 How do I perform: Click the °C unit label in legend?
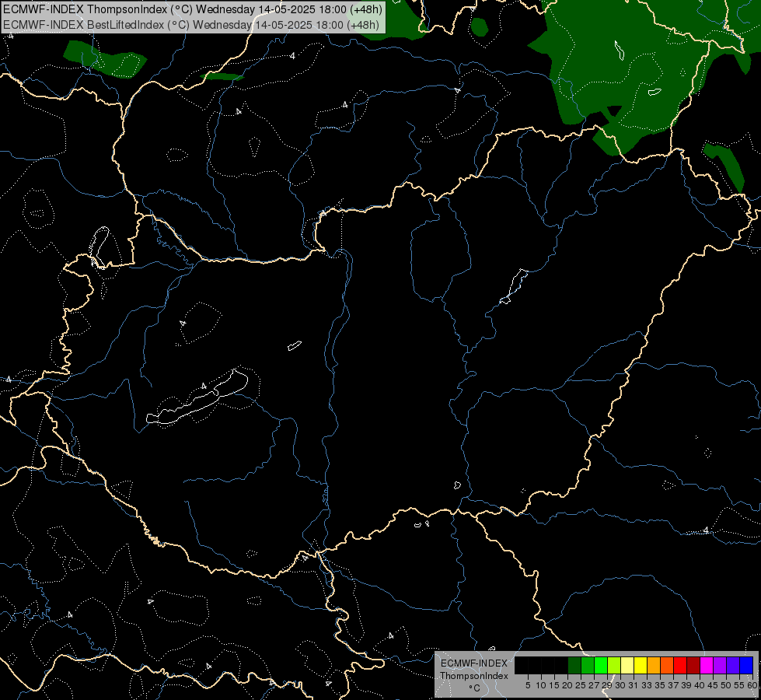point(475,688)
